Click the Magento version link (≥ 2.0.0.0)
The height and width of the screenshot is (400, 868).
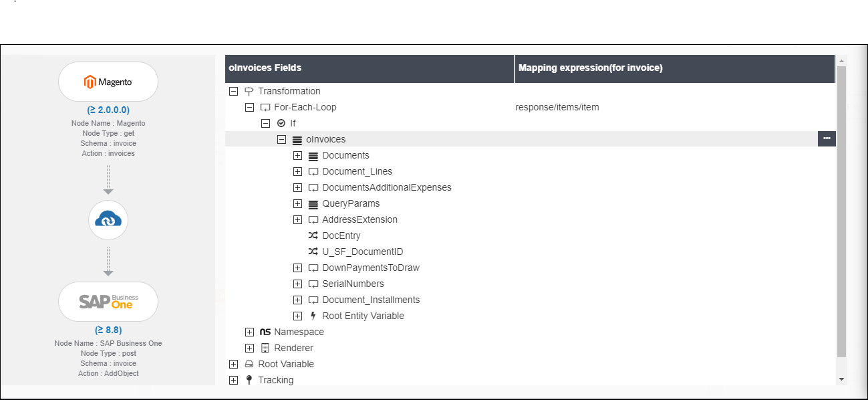coord(108,110)
